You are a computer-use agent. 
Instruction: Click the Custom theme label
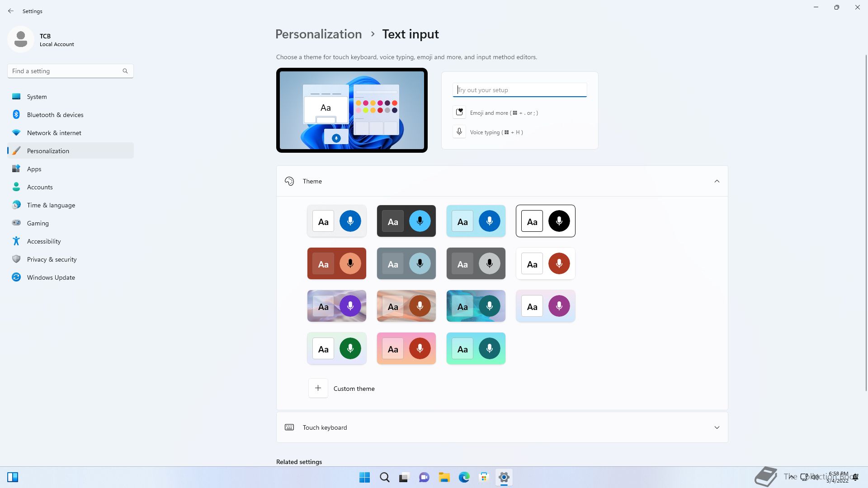point(354,389)
